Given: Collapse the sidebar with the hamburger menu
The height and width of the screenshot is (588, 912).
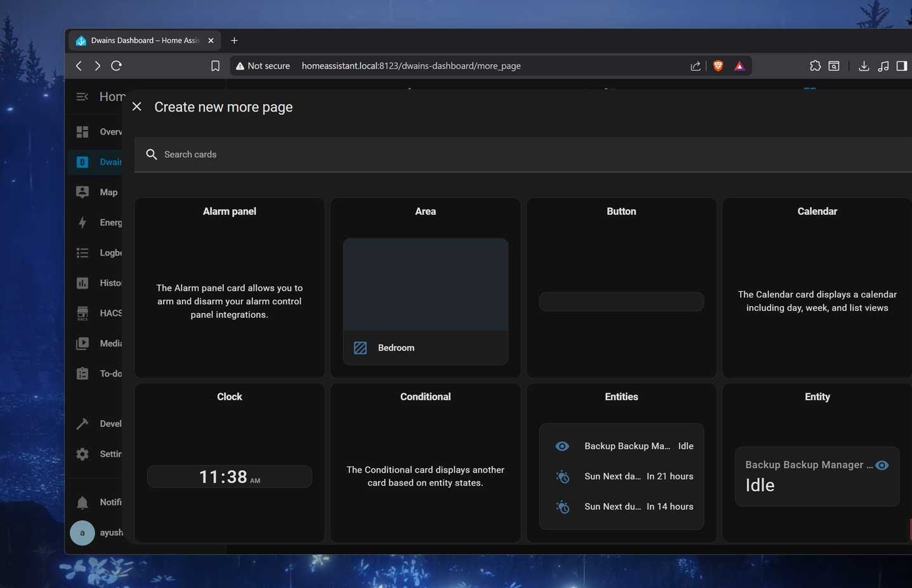Looking at the screenshot, I should coord(82,96).
